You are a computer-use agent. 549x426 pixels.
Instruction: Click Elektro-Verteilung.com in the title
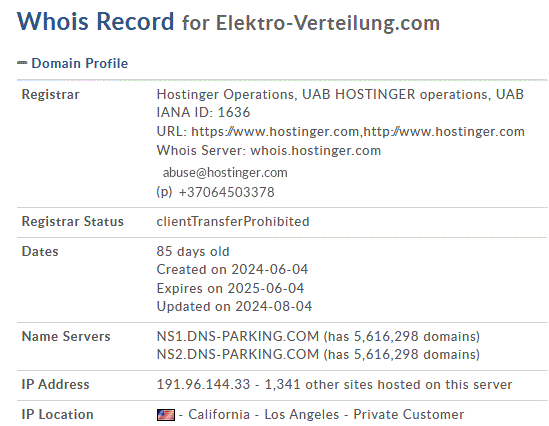tap(328, 23)
